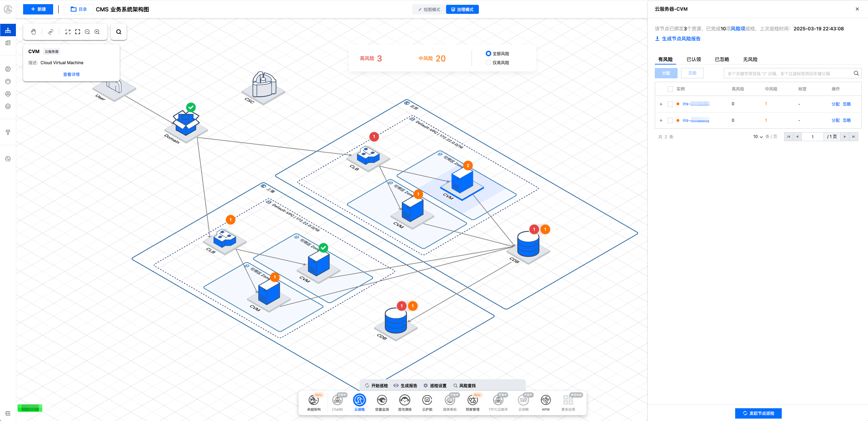Check the first ins- instance checkbox

pyautogui.click(x=670, y=104)
